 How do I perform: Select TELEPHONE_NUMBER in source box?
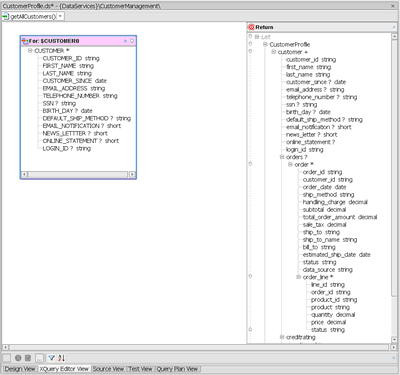(80, 96)
